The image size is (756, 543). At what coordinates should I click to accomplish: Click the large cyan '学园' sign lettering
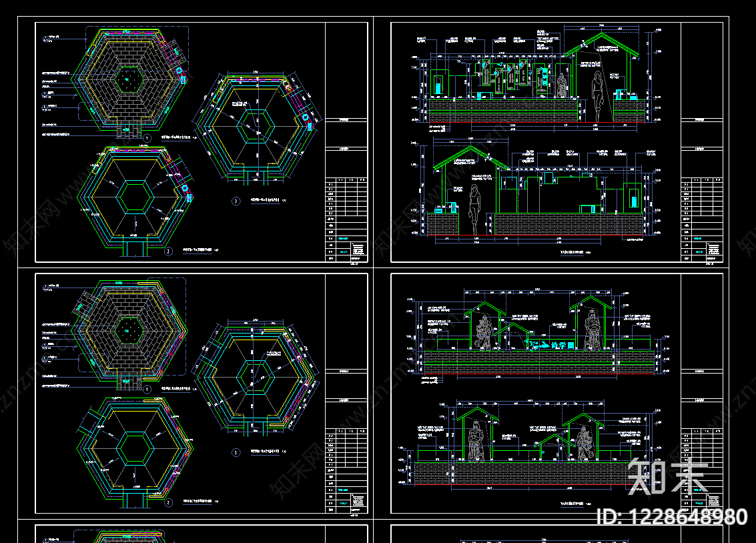click(x=564, y=345)
